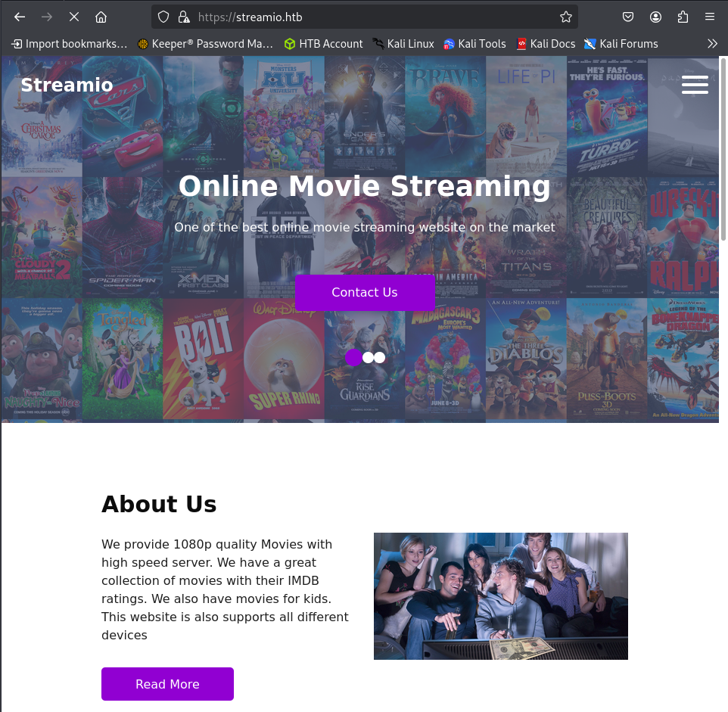Image resolution: width=728 pixels, height=712 pixels.
Task: Click the URL address bar
Action: [x=371, y=17]
